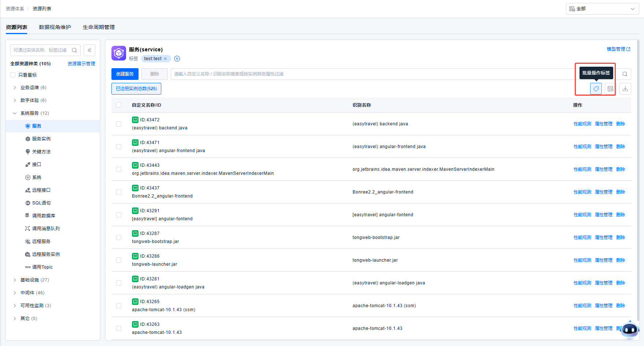Viewport: 644px width, 346px height.
Task: Expand the 基础设施 tree category
Action: point(15,280)
